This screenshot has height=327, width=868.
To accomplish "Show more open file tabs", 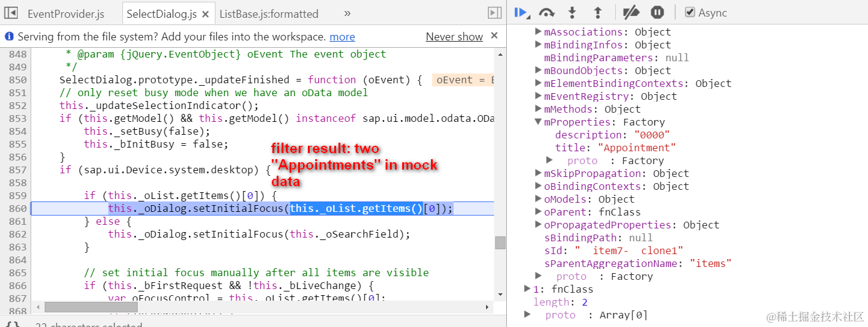I will pos(347,13).
